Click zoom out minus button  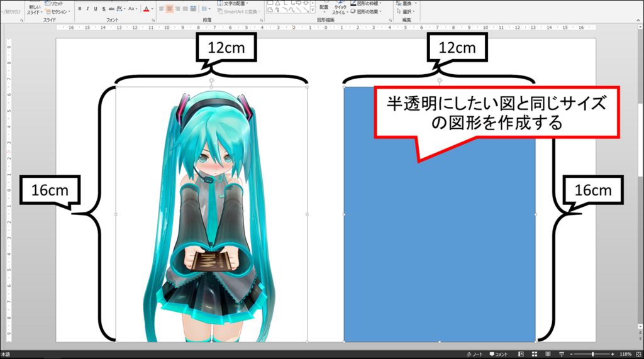571,354
